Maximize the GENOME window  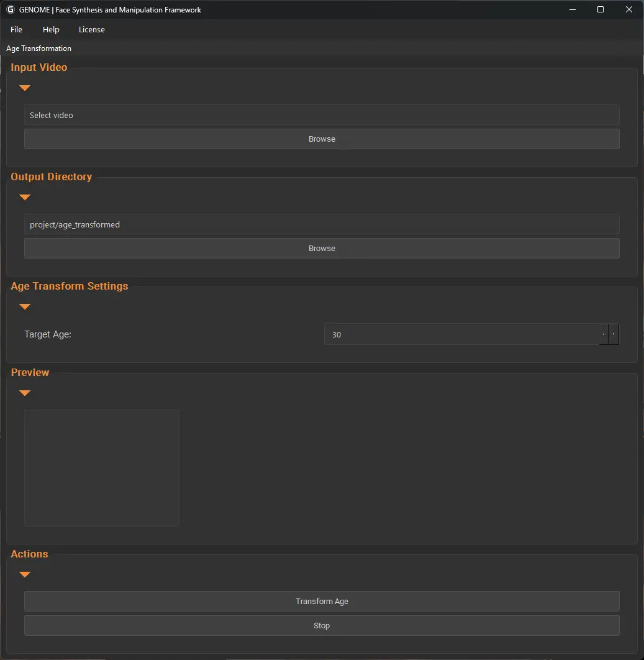click(x=601, y=9)
